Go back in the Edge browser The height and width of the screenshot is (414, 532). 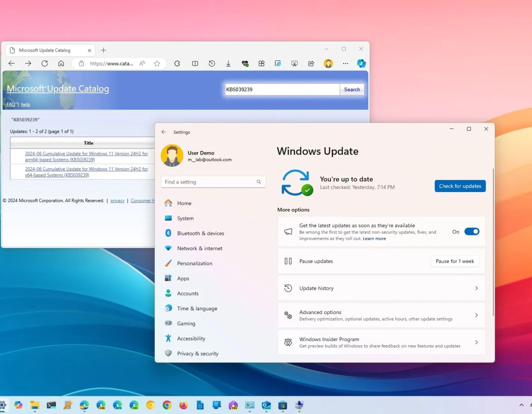11,63
